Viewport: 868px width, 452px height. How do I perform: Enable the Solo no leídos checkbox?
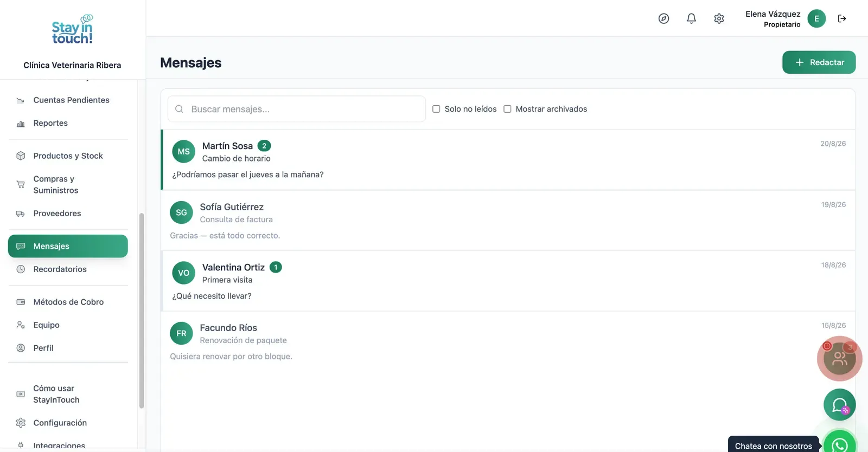coord(436,109)
